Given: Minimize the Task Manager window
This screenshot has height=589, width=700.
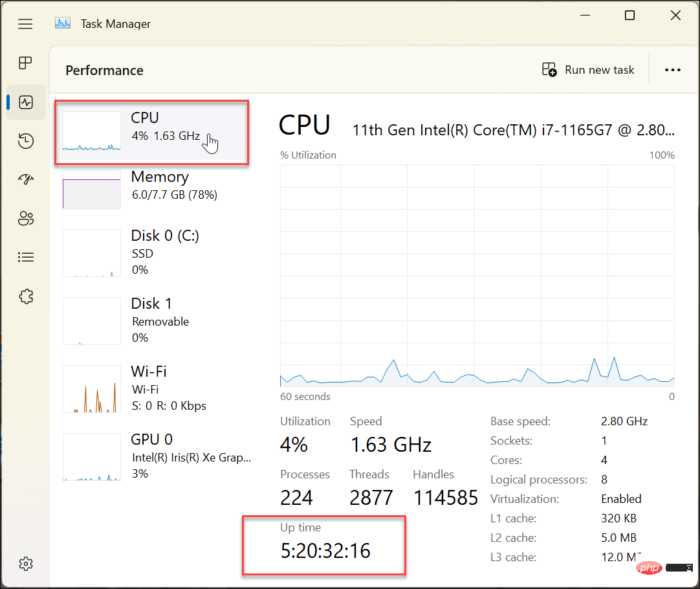Looking at the screenshot, I should [x=585, y=15].
